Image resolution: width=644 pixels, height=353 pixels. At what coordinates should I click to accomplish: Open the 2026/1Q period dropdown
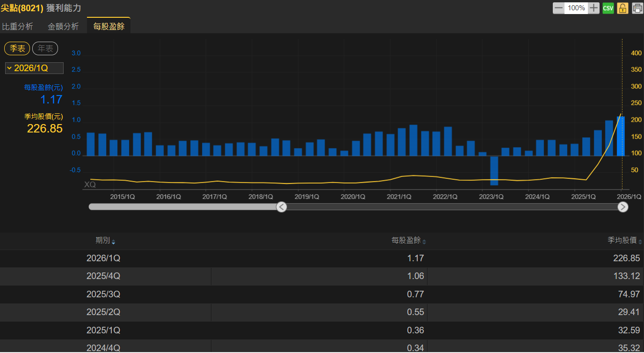pyautogui.click(x=34, y=68)
